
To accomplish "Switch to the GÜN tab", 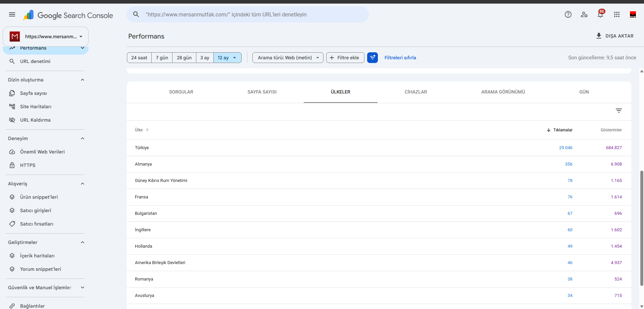I will point(584,92).
